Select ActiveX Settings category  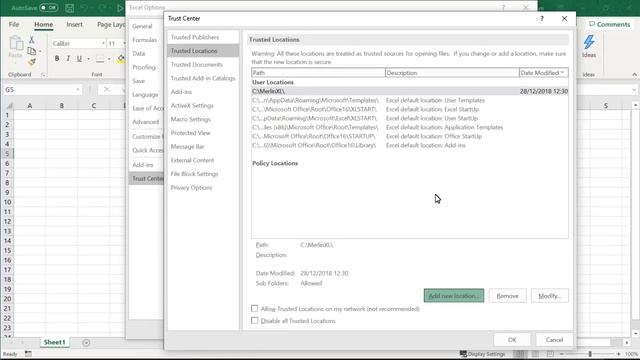click(x=203, y=105)
